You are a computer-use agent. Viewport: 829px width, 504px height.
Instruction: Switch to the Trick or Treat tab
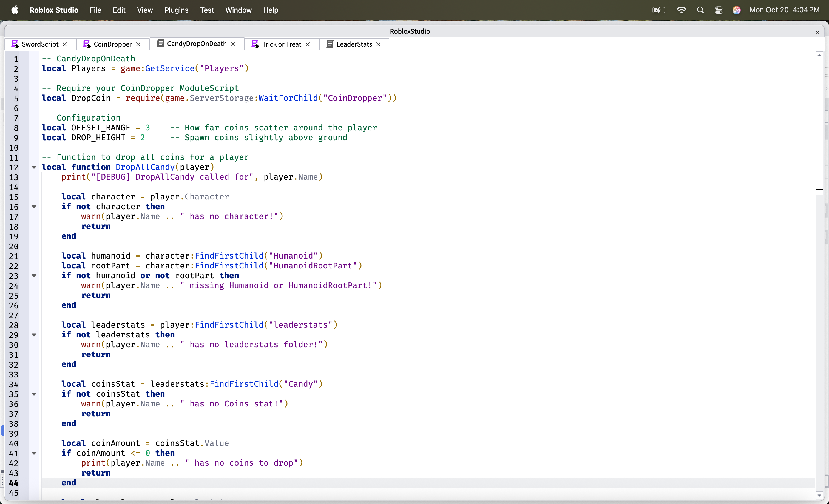[x=281, y=44]
